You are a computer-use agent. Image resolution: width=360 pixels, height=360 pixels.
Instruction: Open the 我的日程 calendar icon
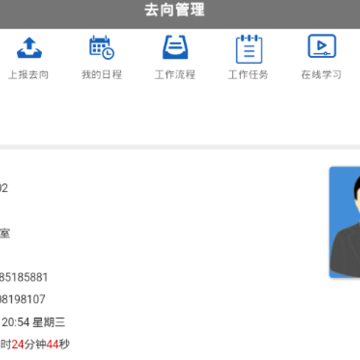102,48
